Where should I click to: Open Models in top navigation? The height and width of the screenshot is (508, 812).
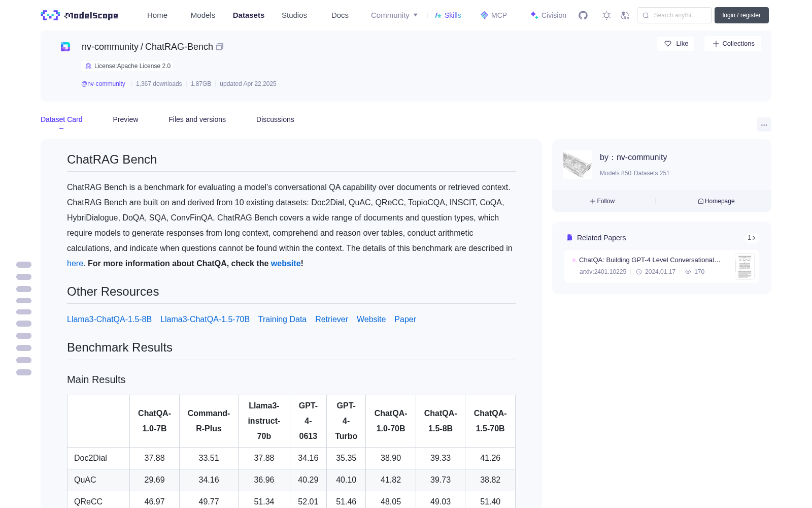coord(203,15)
